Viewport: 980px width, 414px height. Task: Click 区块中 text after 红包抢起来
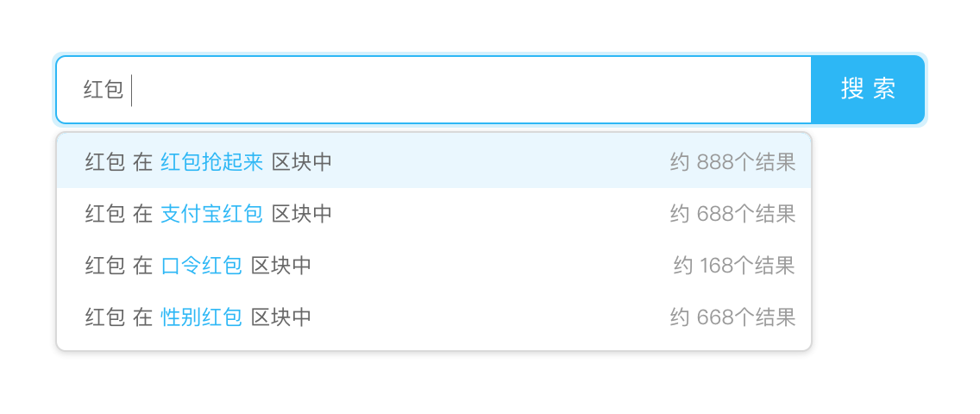tap(302, 162)
